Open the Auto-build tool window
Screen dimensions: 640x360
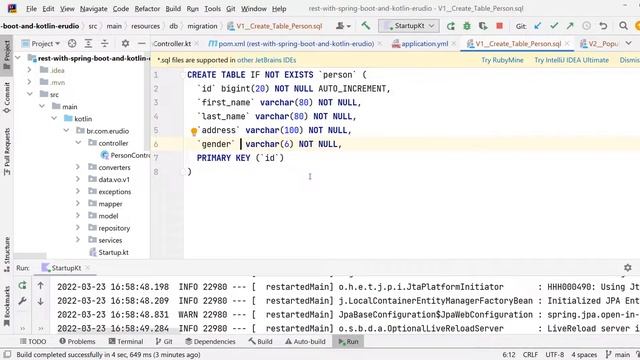pyautogui.click(x=305, y=341)
